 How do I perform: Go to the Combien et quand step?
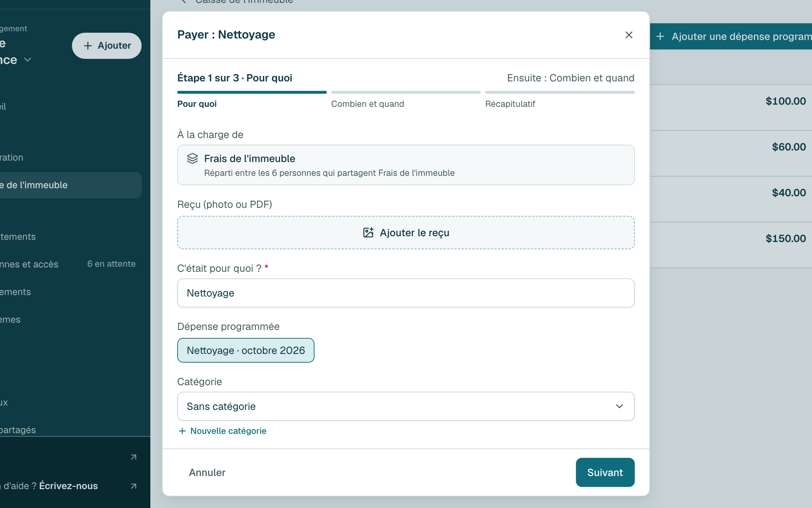click(x=368, y=104)
